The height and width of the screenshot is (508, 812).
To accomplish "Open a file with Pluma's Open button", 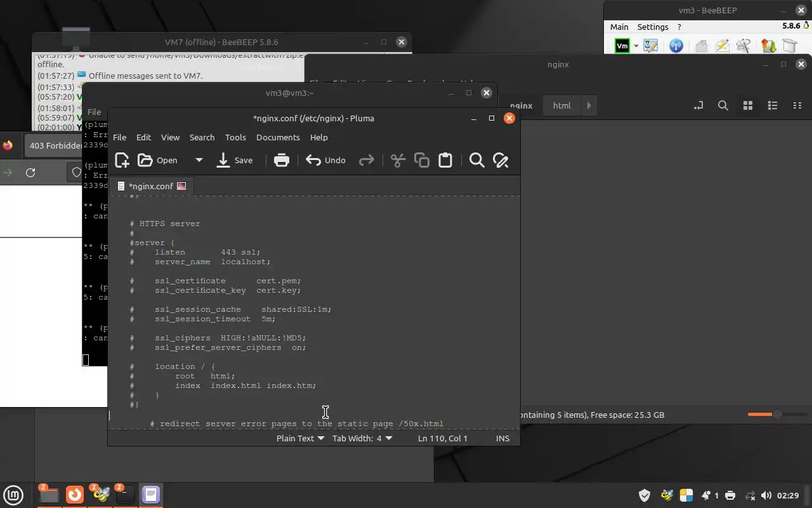I will pyautogui.click(x=158, y=160).
